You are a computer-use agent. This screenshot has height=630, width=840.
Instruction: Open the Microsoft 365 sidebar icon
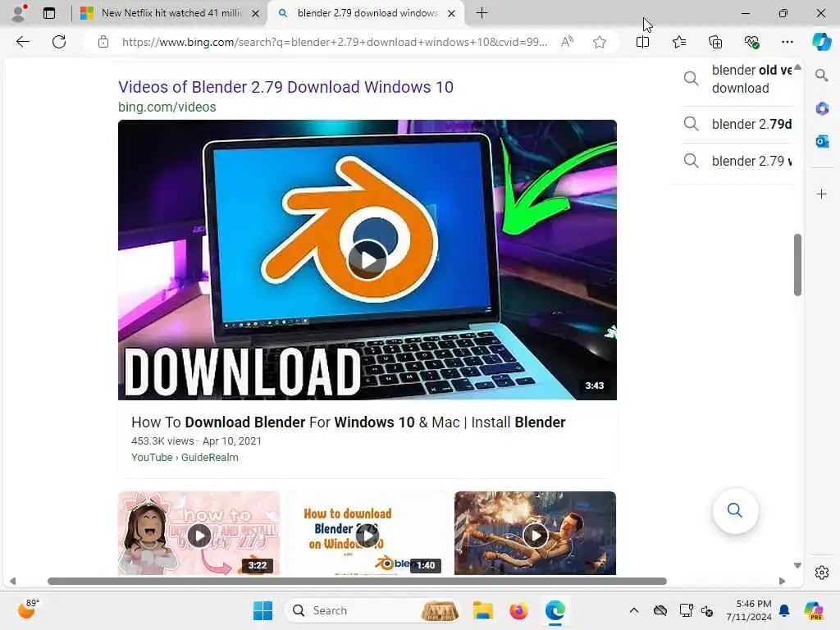click(x=821, y=109)
